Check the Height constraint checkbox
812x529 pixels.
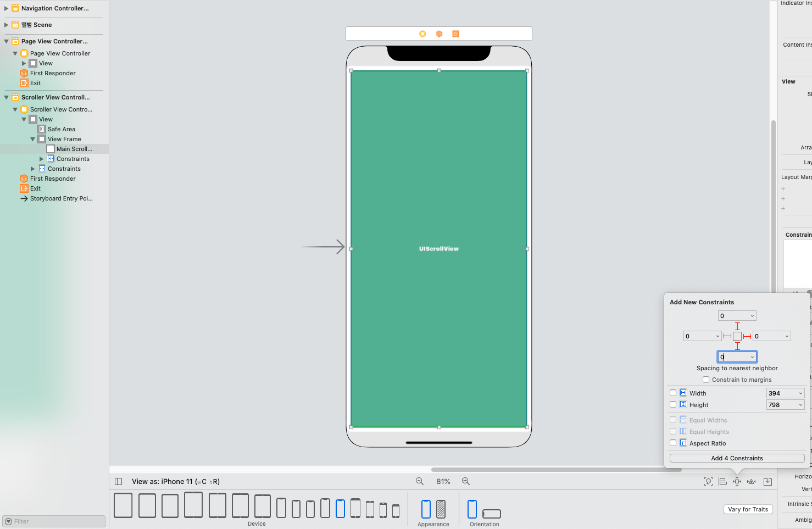pos(673,404)
